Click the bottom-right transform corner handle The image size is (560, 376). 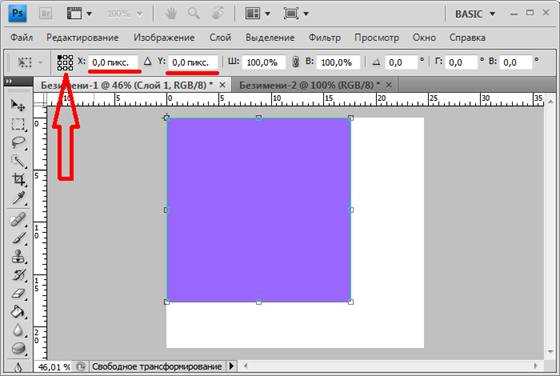(x=351, y=302)
